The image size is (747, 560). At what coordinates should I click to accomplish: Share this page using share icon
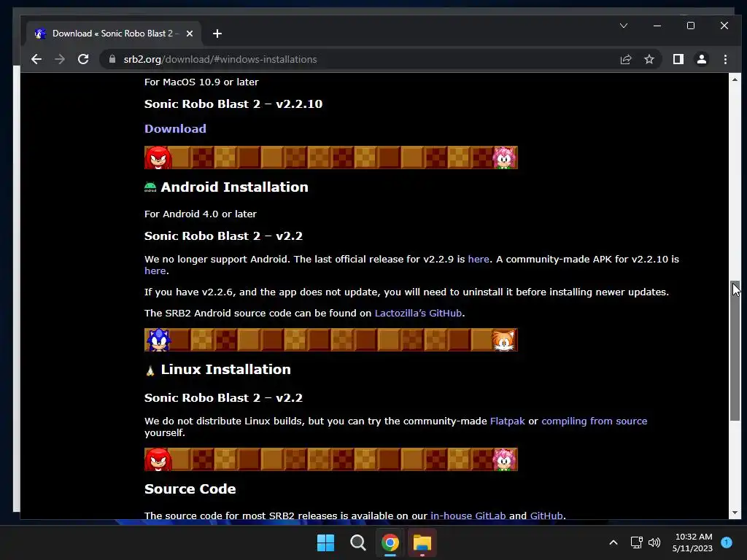(x=625, y=59)
